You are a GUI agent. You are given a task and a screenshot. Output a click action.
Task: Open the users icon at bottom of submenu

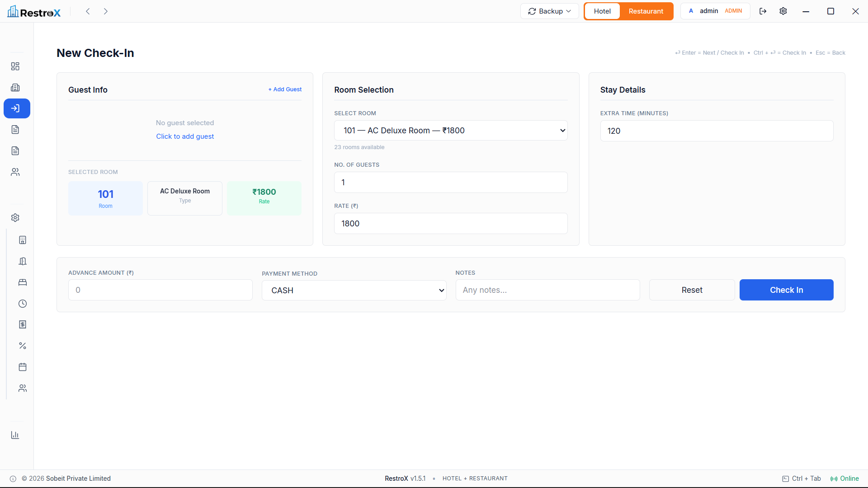[x=23, y=388]
